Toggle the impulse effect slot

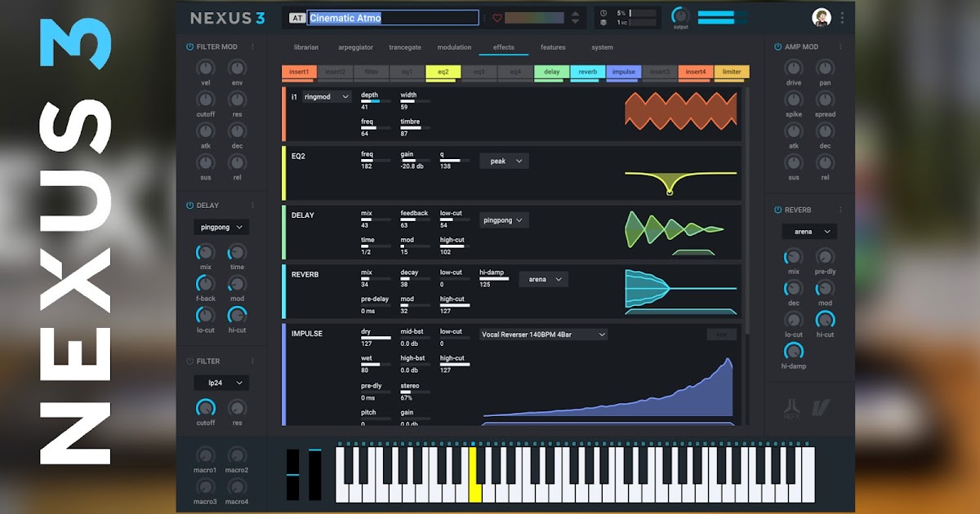[x=624, y=73]
